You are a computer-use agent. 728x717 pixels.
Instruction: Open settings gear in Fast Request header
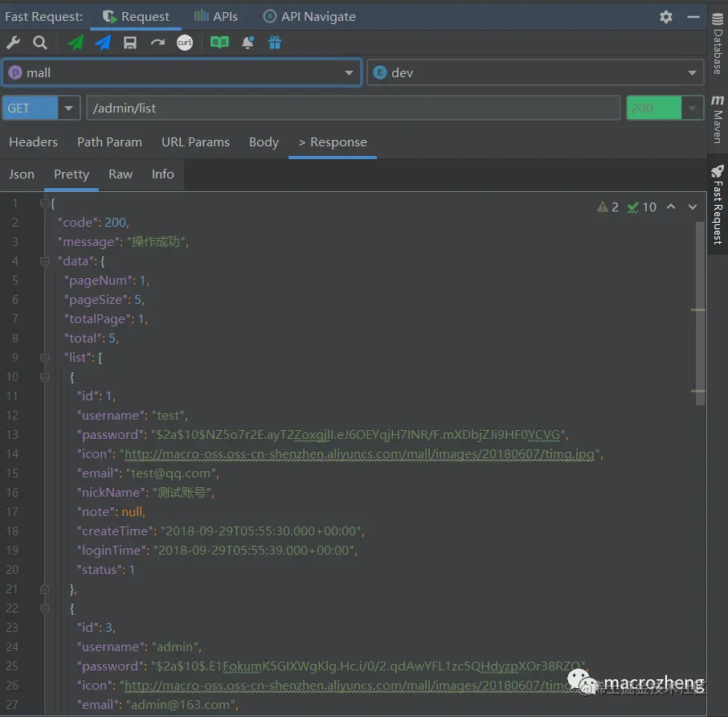666,17
